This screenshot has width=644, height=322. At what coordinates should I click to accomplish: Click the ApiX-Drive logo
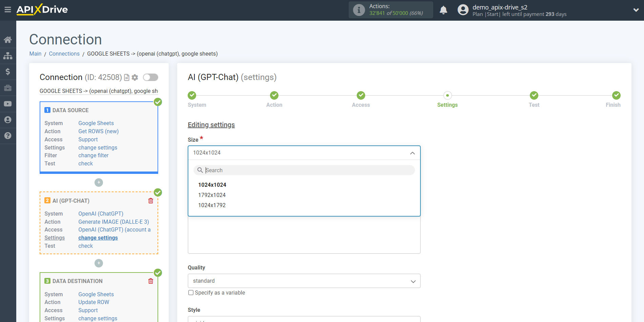click(42, 9)
